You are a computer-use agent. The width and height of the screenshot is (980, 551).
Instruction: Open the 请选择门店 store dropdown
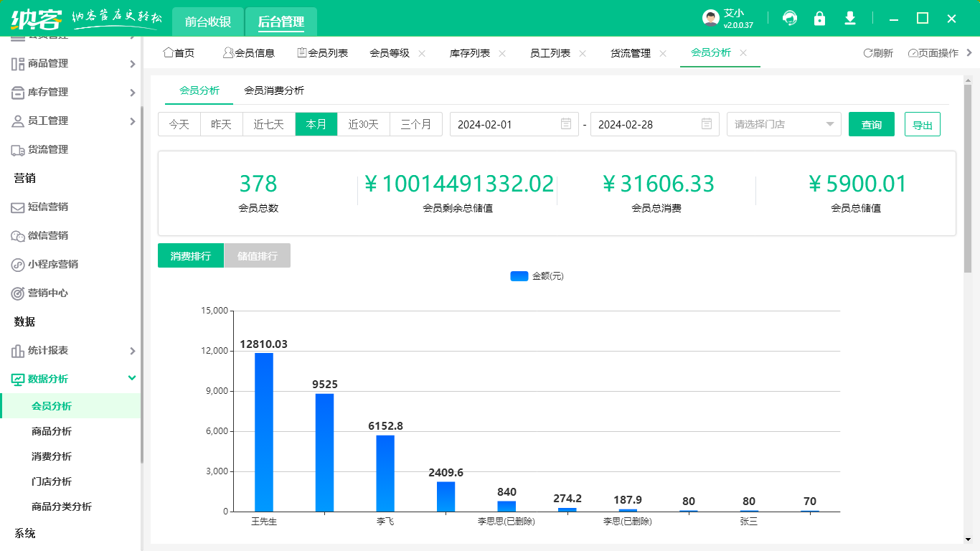click(783, 124)
